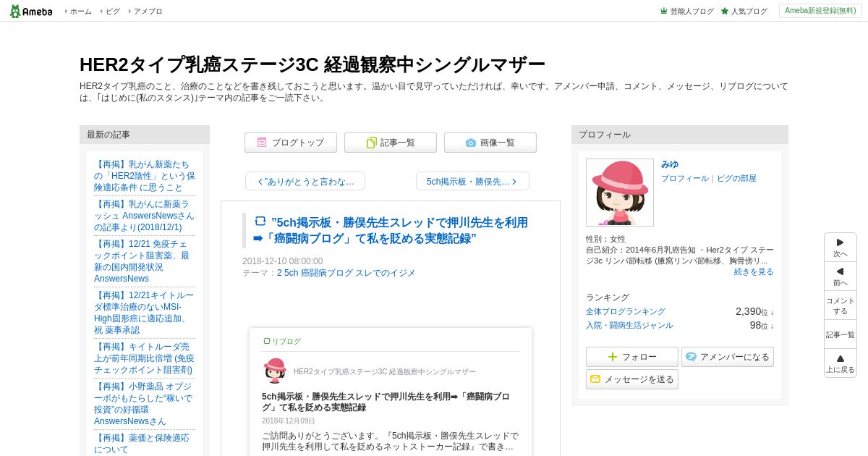Open profile name みゆ
The width and height of the screenshot is (868, 456).
tap(670, 164)
